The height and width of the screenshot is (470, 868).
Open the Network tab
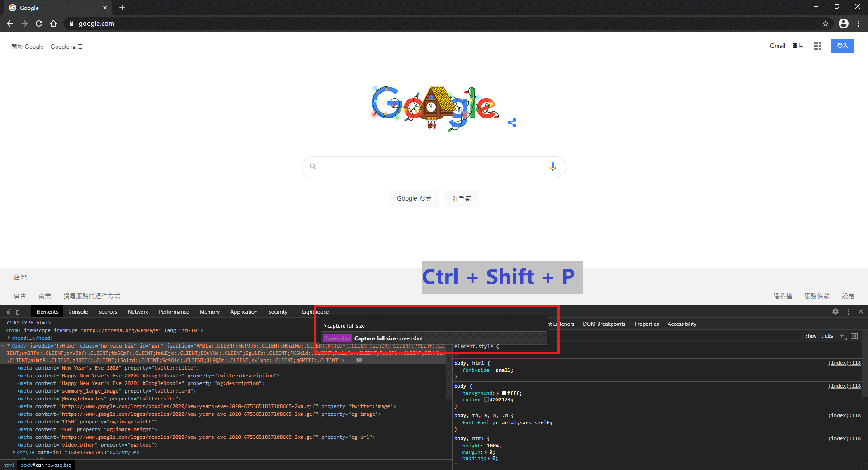click(138, 312)
